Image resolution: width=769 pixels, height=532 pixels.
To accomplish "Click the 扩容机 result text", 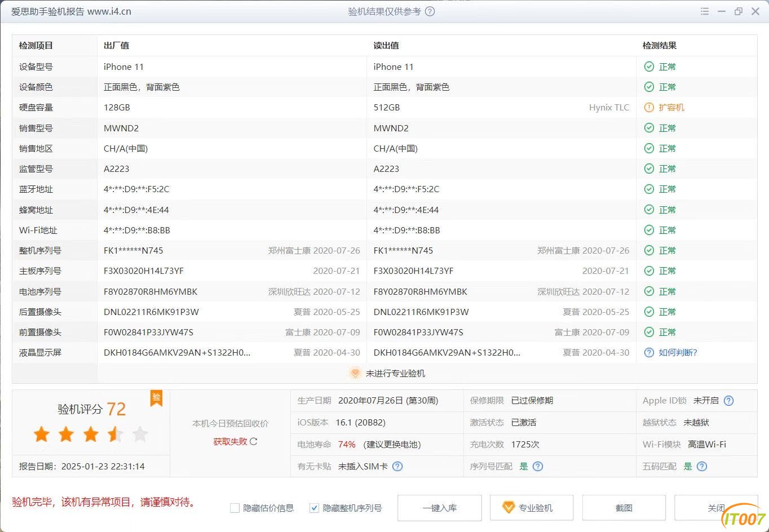I will (671, 107).
